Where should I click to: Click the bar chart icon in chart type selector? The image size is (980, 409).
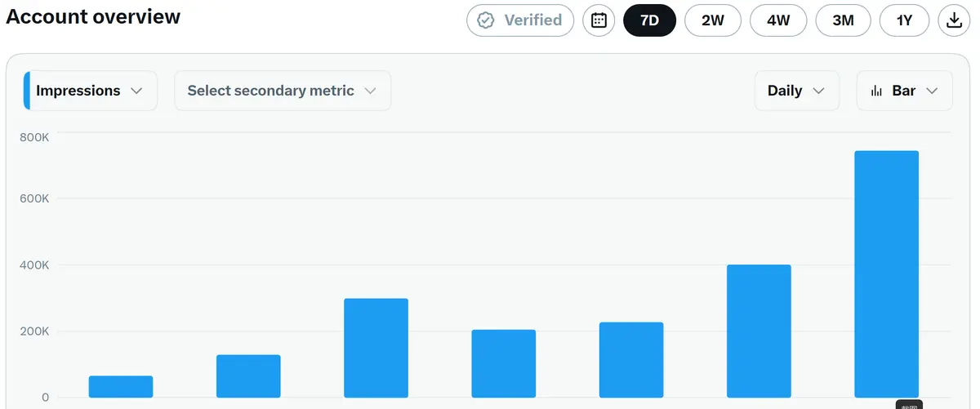point(876,91)
